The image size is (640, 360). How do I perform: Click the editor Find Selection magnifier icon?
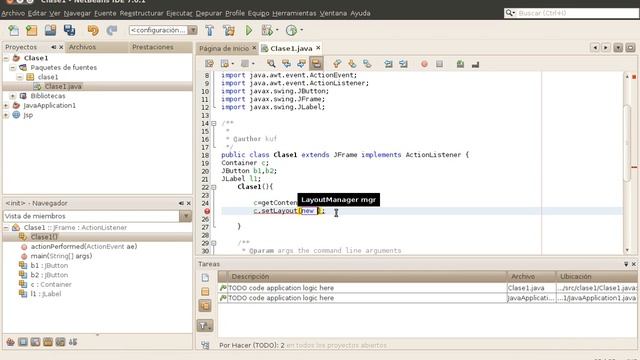[x=271, y=64]
